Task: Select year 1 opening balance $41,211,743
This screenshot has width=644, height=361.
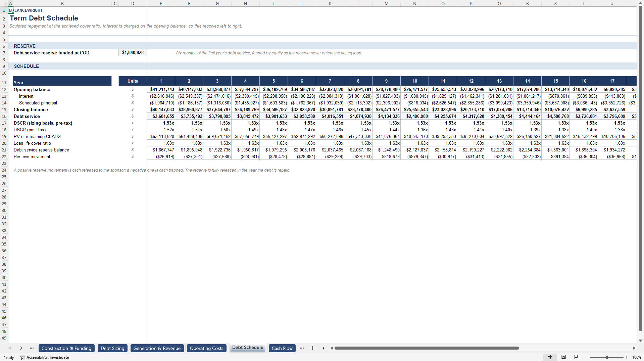Action: [x=161, y=89]
